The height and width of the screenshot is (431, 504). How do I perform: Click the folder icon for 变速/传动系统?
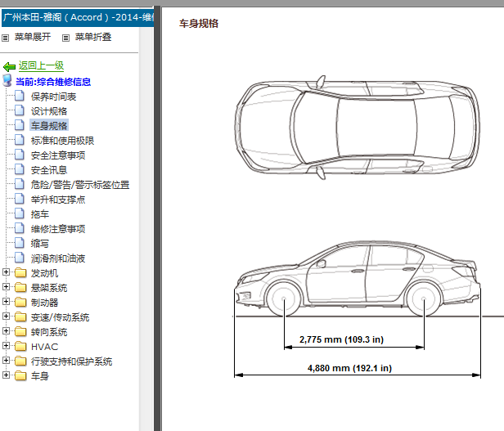(20, 317)
